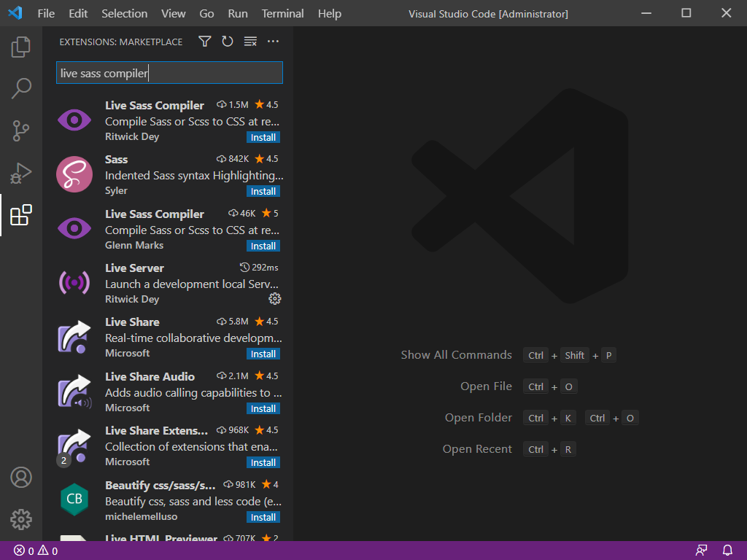Install Live Sass Compiler by Ritwick Dey
This screenshot has height=560, width=747.
pos(263,137)
